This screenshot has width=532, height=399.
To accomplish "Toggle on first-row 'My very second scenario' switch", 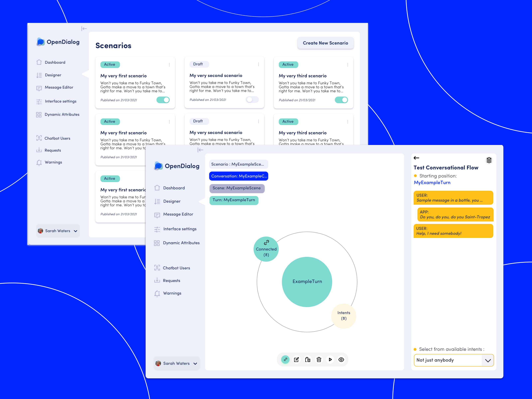I will tap(252, 100).
